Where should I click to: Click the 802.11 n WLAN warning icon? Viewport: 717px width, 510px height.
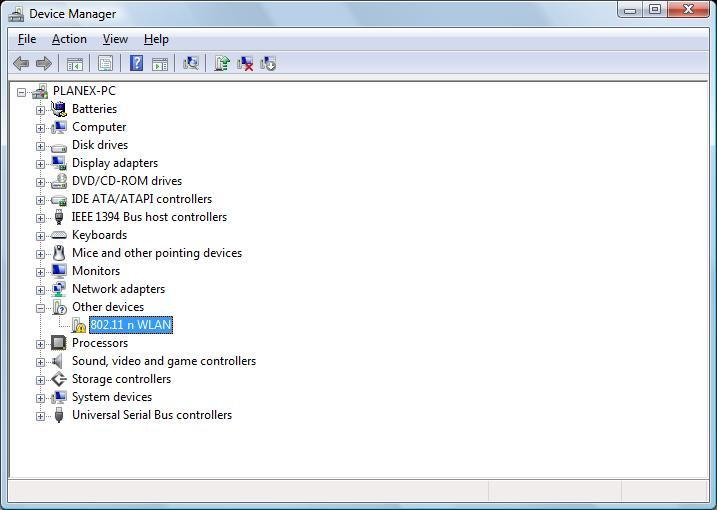pos(79,325)
